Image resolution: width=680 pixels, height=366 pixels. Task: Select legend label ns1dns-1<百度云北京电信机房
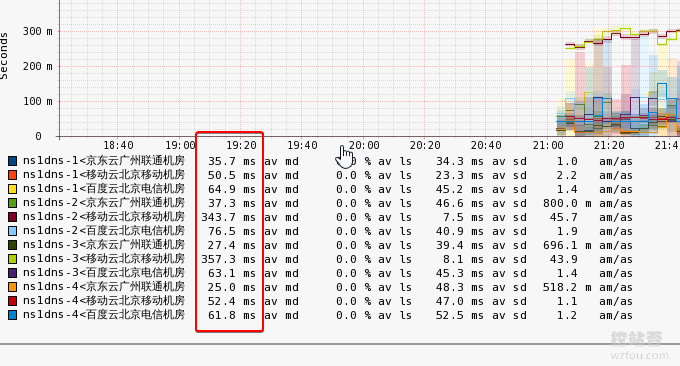104,189
